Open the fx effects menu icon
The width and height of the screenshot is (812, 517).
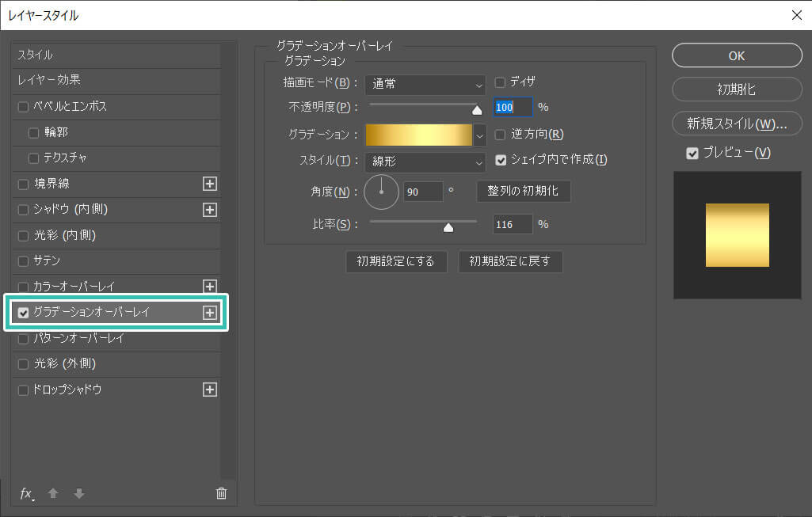pyautogui.click(x=26, y=494)
